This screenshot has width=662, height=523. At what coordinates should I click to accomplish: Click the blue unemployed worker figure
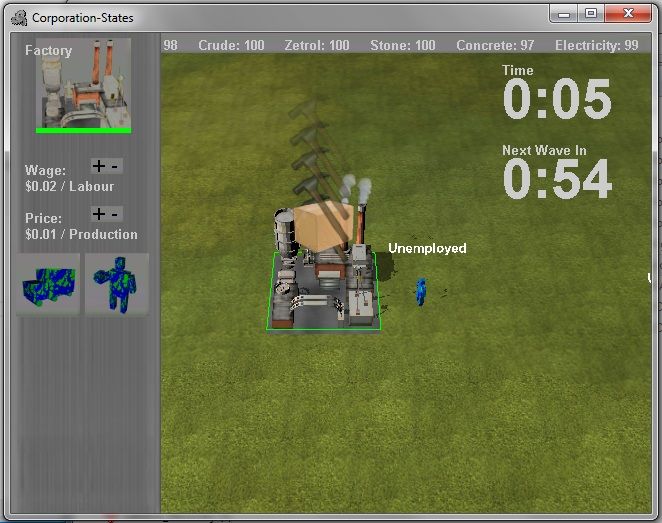coord(421,292)
